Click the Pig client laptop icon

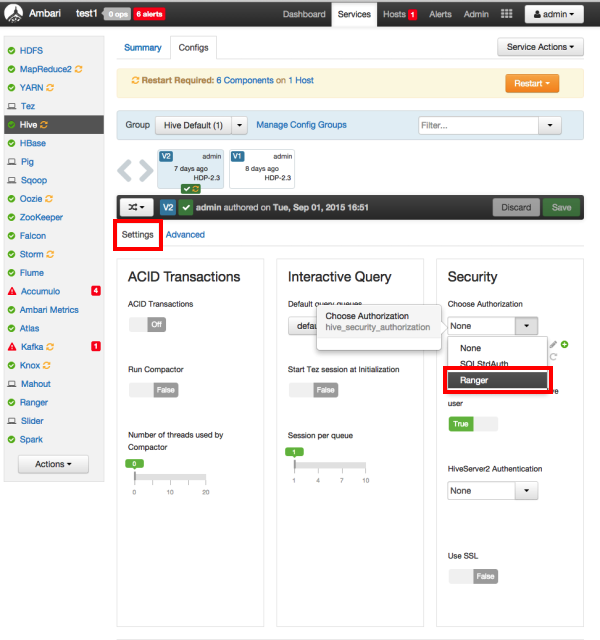[12, 162]
